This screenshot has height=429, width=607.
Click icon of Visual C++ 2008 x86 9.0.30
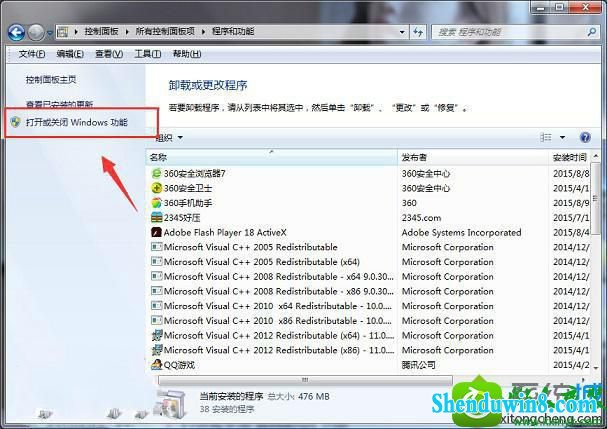156,291
